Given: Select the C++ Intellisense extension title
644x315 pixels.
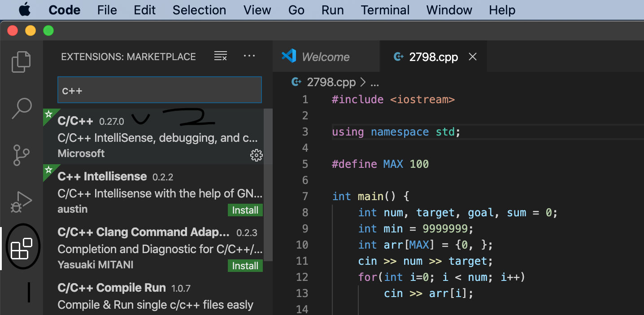Looking at the screenshot, I should tap(102, 176).
